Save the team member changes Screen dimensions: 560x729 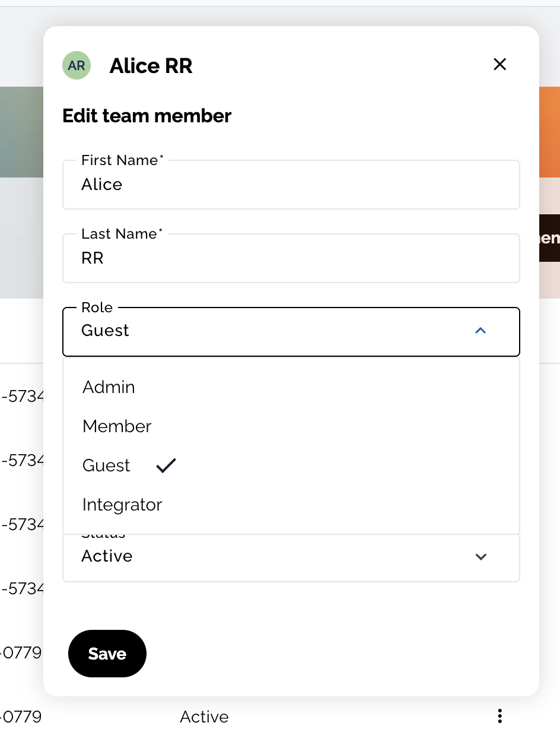click(x=107, y=654)
